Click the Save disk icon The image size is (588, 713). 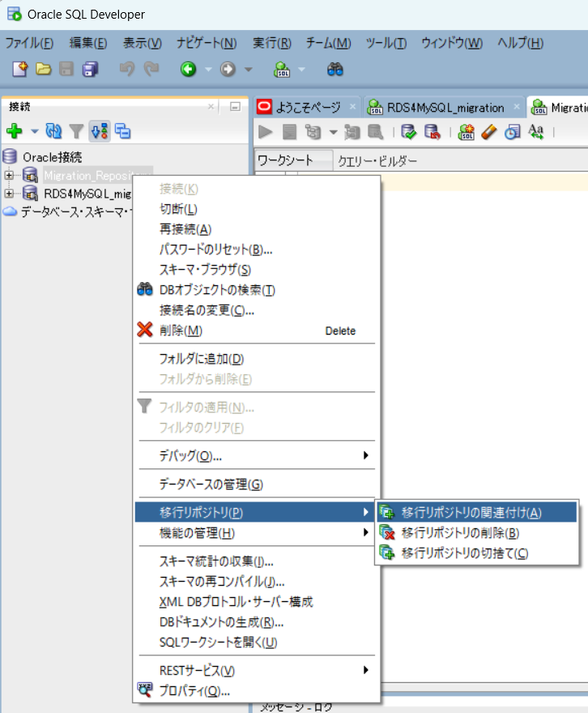point(66,69)
